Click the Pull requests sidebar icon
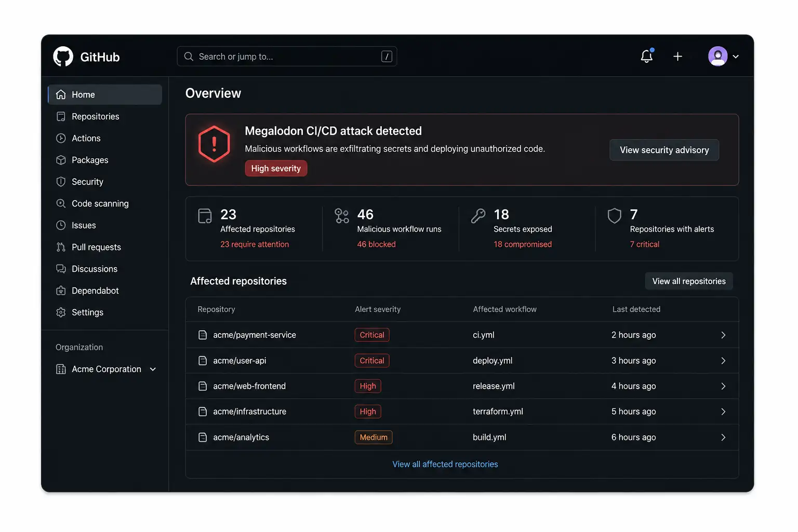Viewport: 798px width, 532px height. click(x=61, y=247)
